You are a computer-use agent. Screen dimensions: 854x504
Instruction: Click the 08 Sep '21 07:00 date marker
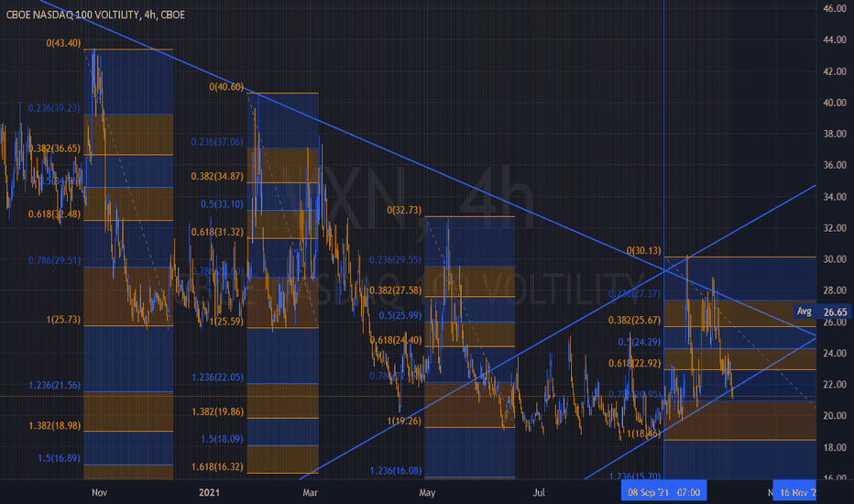click(x=664, y=492)
